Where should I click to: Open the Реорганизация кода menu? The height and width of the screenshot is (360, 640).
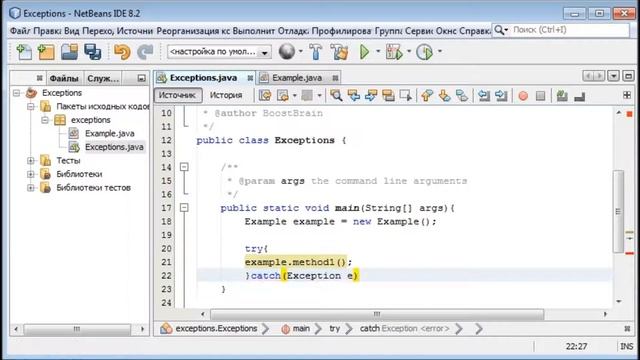193,31
